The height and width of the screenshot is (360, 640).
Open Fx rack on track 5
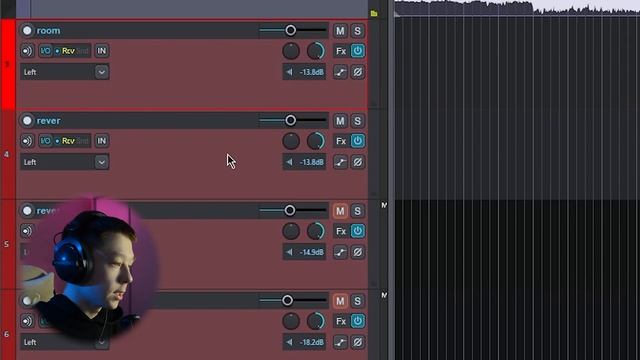[x=341, y=231]
